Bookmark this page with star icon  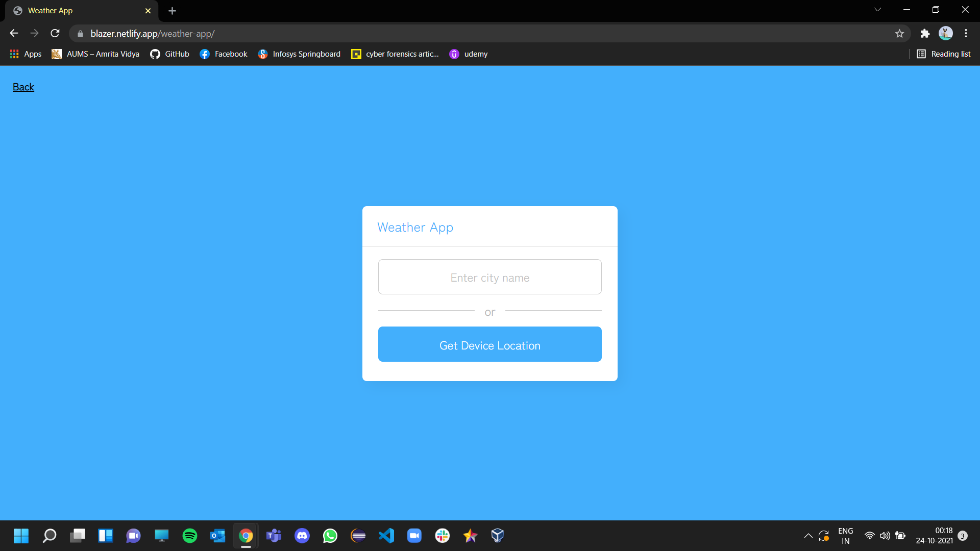click(899, 34)
